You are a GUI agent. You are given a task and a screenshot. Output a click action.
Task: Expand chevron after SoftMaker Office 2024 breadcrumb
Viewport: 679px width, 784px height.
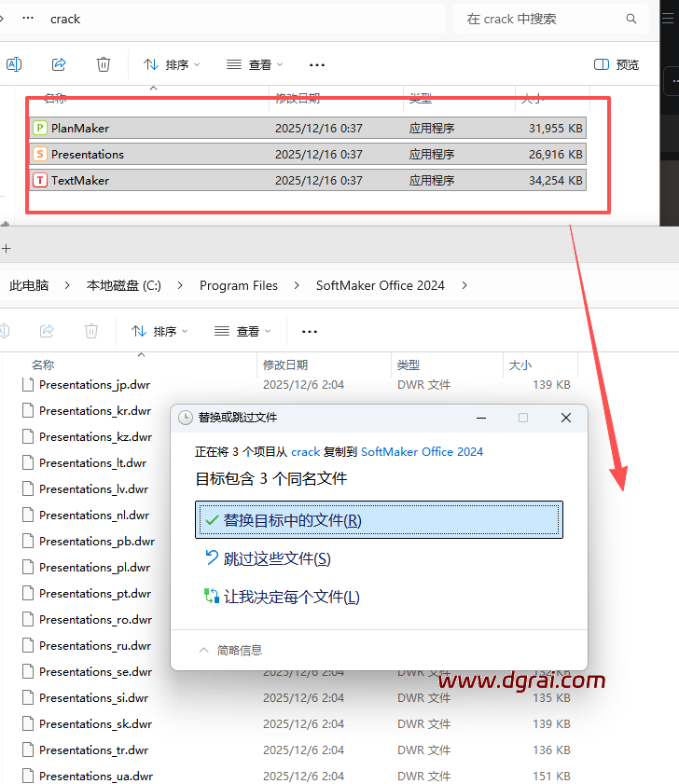click(464, 285)
